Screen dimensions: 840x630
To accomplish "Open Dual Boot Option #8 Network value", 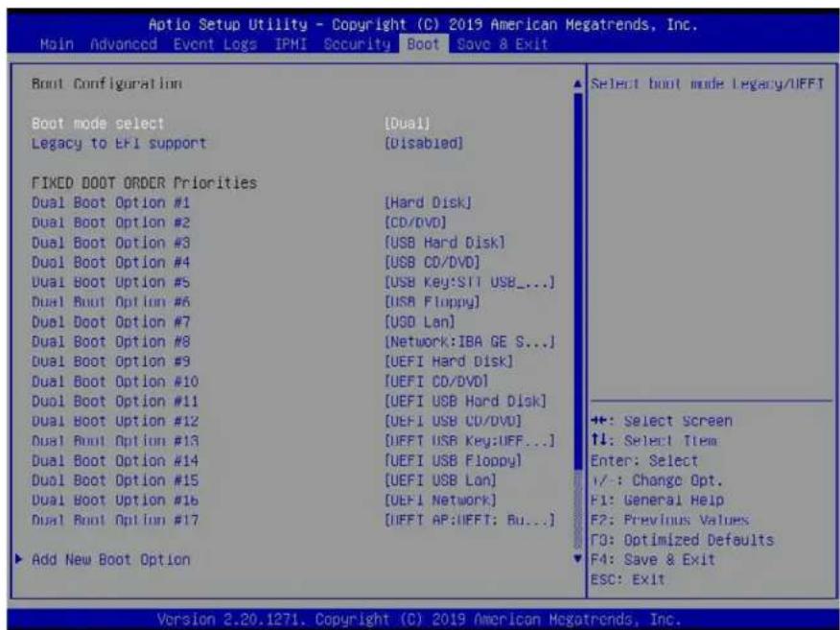I will [x=470, y=341].
